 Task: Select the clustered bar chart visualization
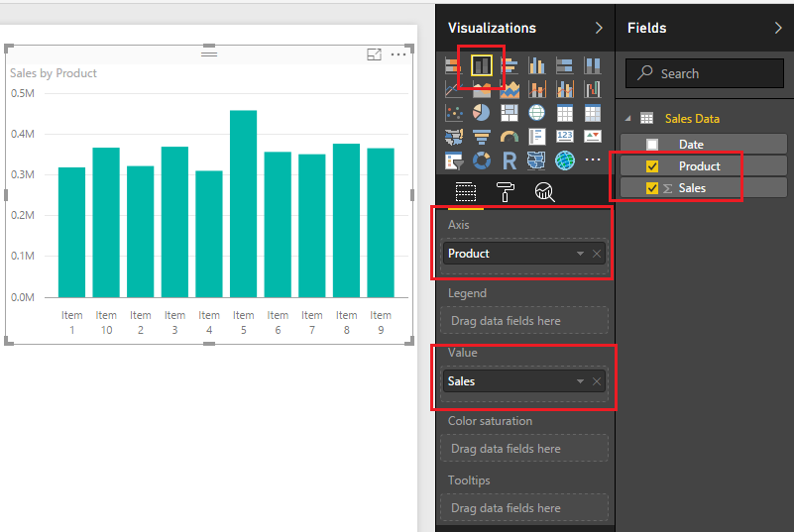pyautogui.click(x=510, y=65)
